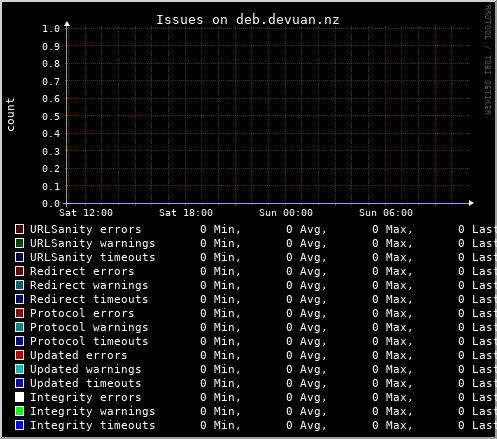Viewport: 497px width, 439px height.
Task: Click the Integrity timeouts bright blue swatch
Action: pos(19,425)
